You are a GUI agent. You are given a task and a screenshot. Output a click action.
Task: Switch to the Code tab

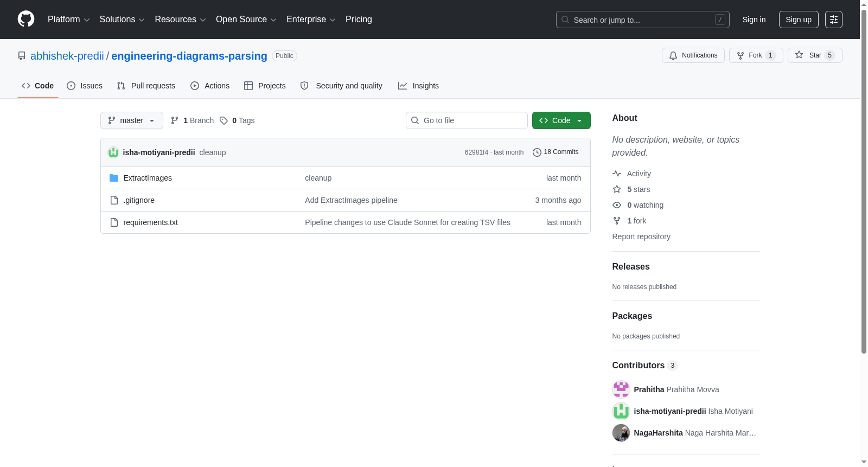pos(38,86)
